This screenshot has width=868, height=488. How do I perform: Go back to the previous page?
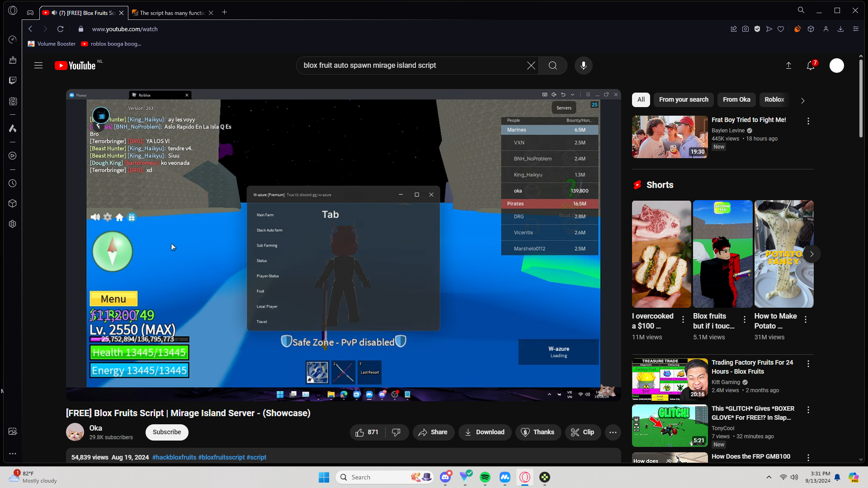[x=30, y=29]
